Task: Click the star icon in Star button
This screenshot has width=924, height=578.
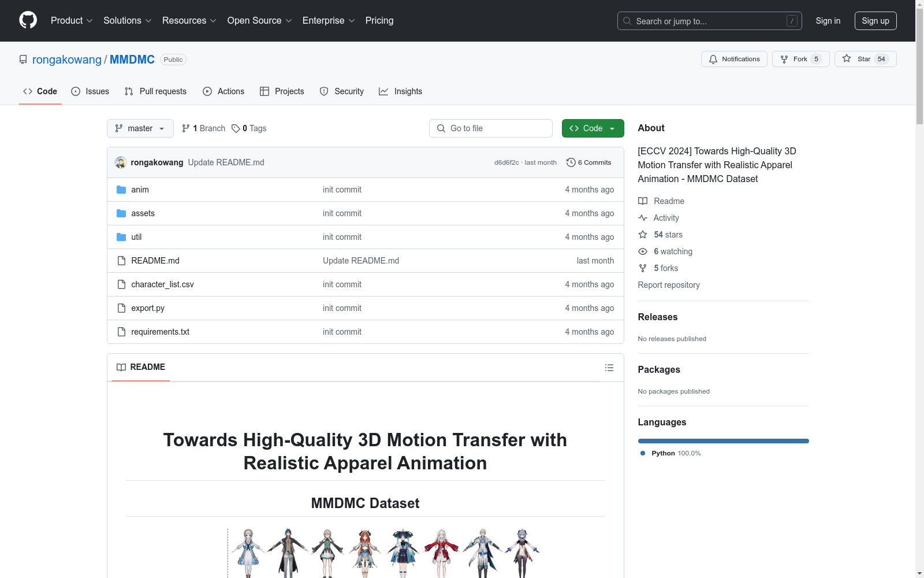Action: [x=847, y=58]
